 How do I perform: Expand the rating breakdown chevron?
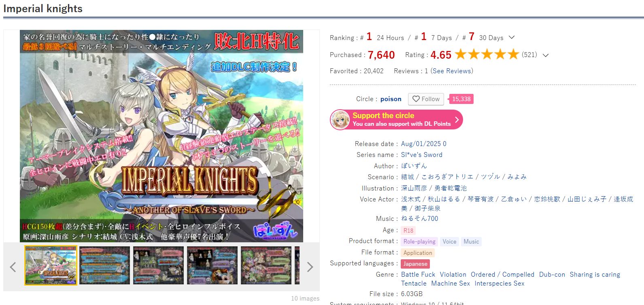pos(546,55)
